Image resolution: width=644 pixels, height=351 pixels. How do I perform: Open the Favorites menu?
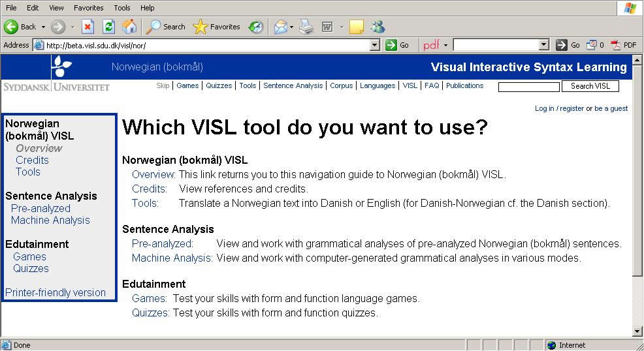click(88, 8)
